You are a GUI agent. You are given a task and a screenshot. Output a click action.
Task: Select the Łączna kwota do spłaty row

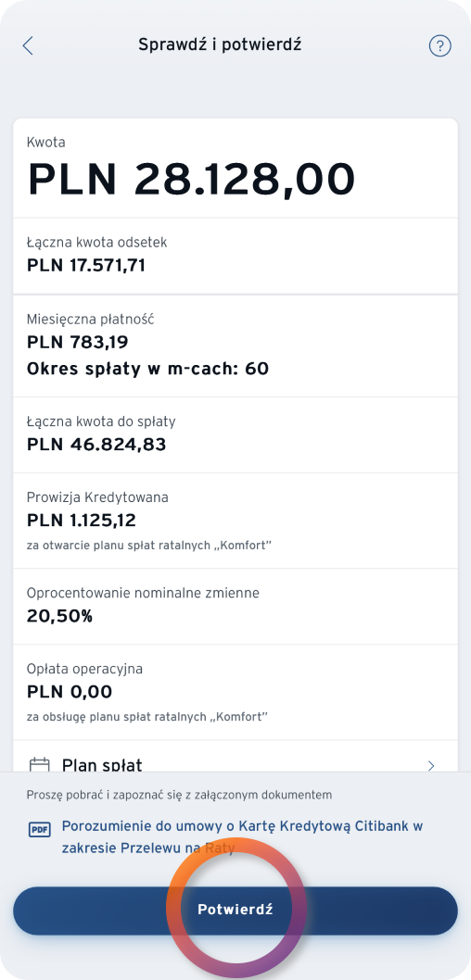click(235, 434)
